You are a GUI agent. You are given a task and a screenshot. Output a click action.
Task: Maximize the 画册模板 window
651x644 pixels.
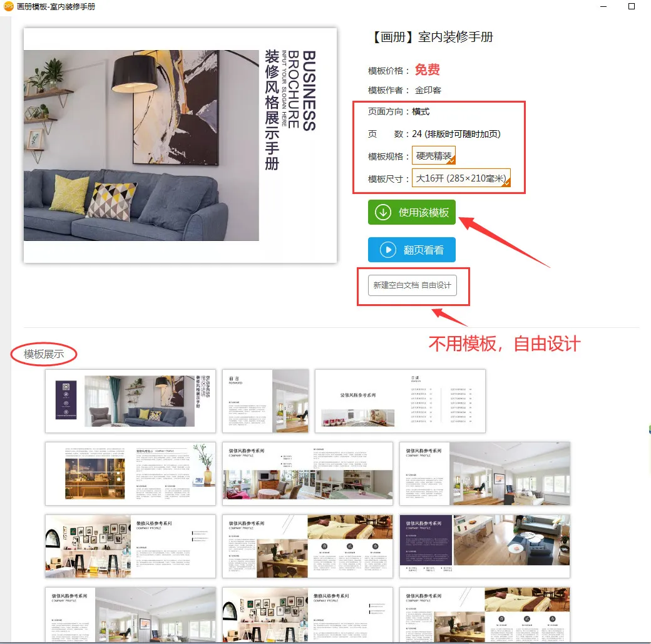[x=632, y=6]
